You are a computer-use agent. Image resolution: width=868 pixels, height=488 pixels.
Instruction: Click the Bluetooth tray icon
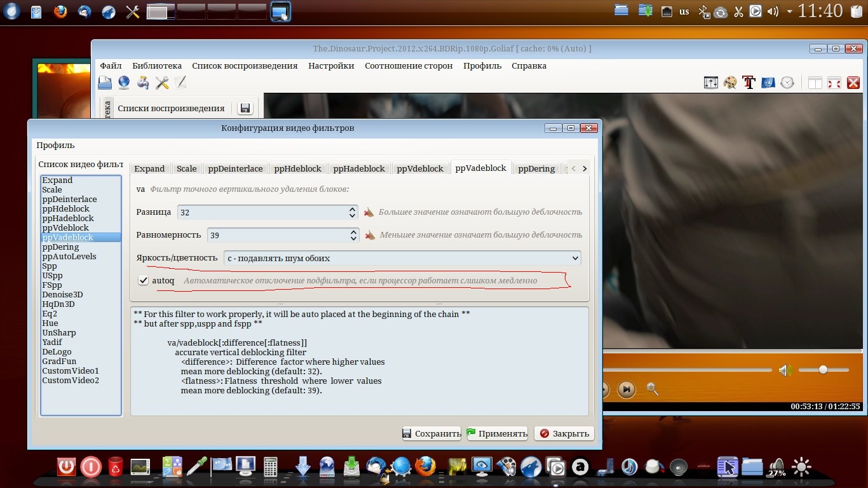coord(703,11)
